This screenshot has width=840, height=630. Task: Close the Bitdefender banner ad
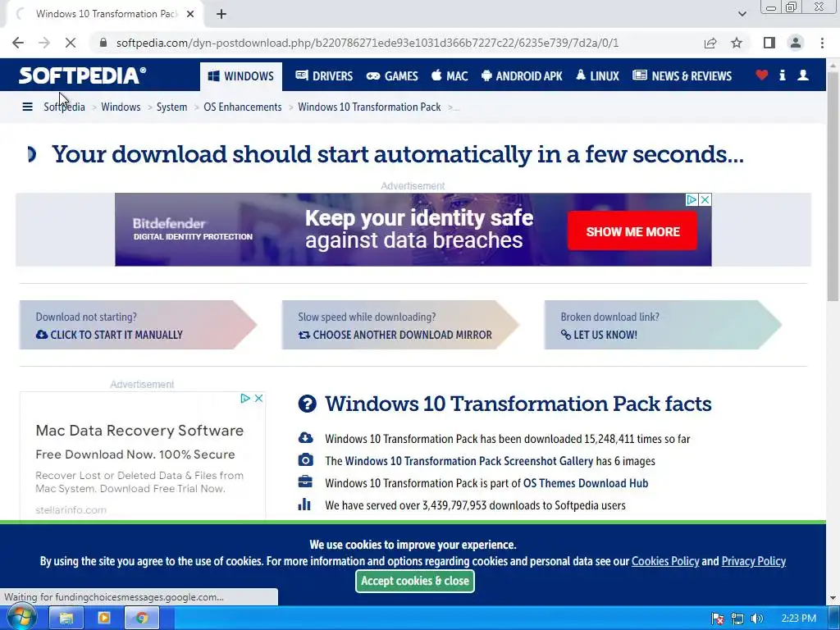coord(705,200)
